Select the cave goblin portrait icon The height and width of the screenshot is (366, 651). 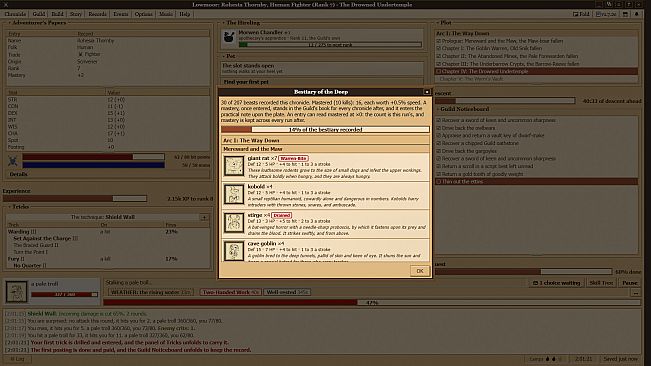(x=234, y=251)
